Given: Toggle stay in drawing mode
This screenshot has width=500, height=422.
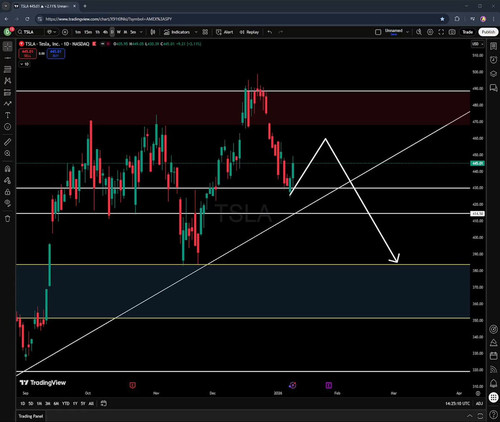Looking at the screenshot, I should point(7,180).
